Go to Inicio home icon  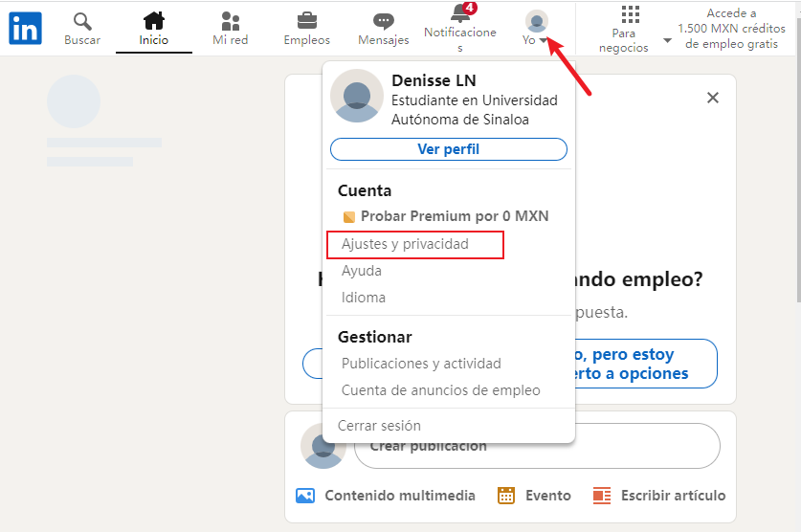[153, 21]
